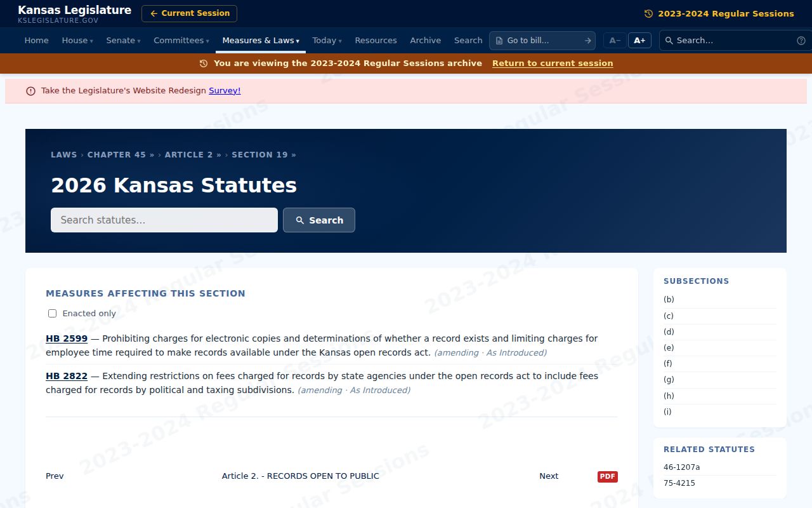This screenshot has width=812, height=508.
Task: Expand the Committees dropdown menu
Action: pyautogui.click(x=181, y=41)
